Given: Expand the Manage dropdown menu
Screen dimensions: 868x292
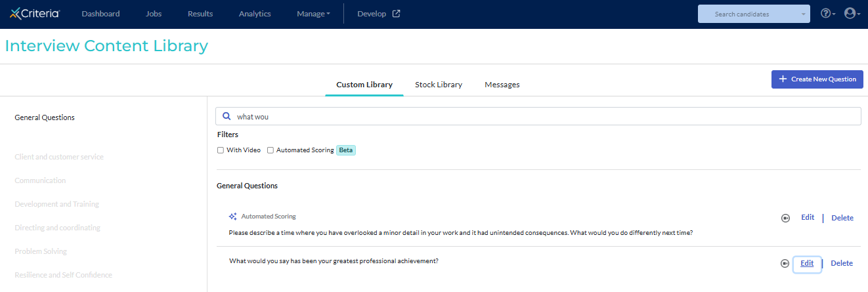Looking at the screenshot, I should click(313, 14).
